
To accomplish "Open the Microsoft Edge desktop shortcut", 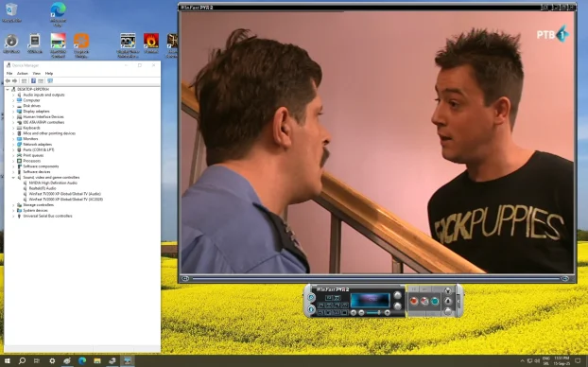I will [58, 14].
